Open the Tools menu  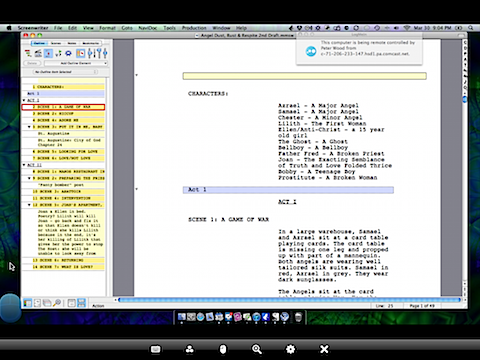click(169, 28)
